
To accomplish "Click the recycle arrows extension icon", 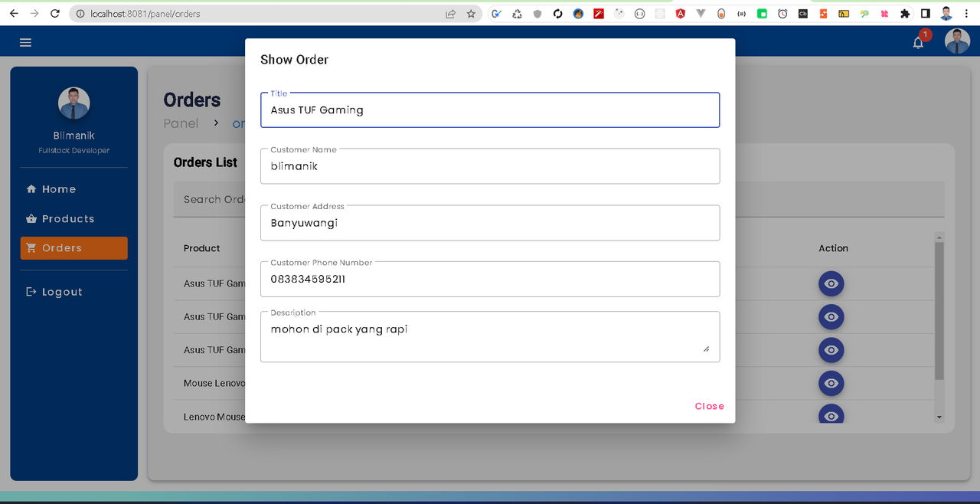I will pos(517,14).
